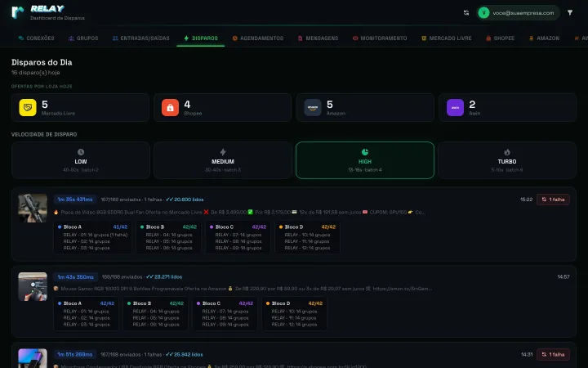The width and height of the screenshot is (588, 368).
Task: Select the MEDIUM dispatch speed option
Action: pyautogui.click(x=223, y=160)
